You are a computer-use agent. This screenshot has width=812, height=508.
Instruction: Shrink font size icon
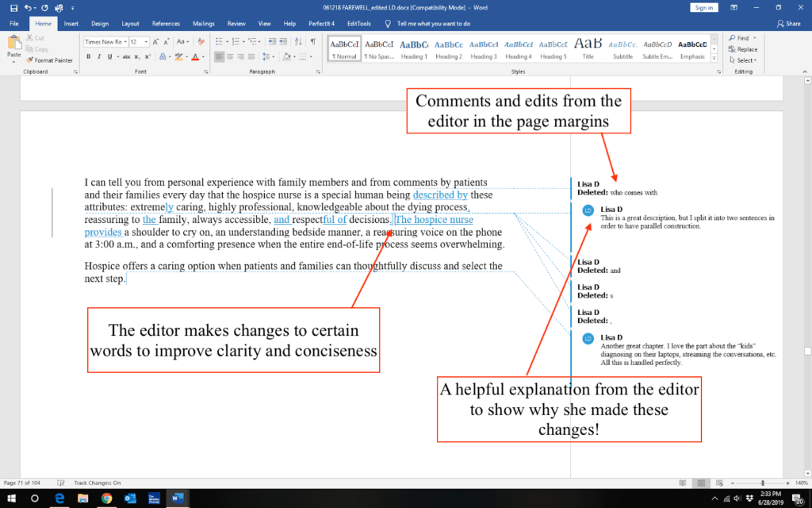coord(167,41)
